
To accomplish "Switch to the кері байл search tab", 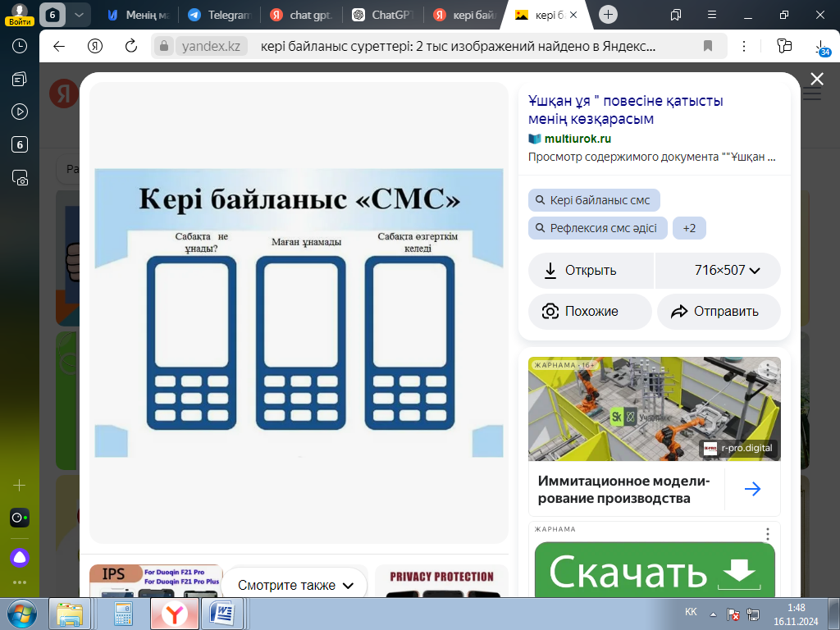I will [465, 15].
